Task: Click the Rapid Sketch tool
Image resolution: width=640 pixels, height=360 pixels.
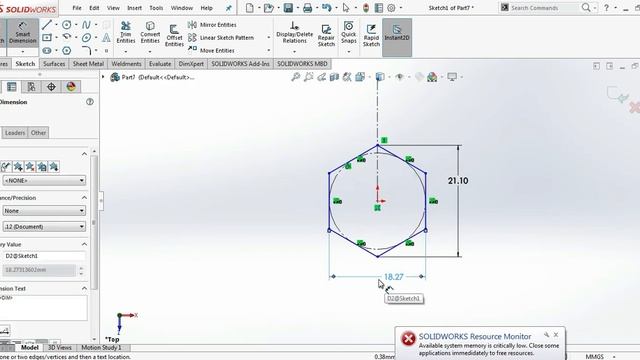Action: tap(371, 35)
